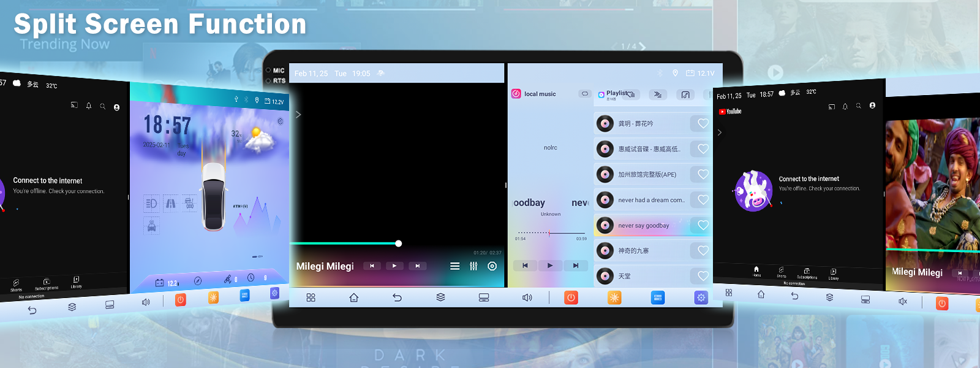Image resolution: width=980 pixels, height=368 pixels.
Task: Click the split-screen icon in center bar
Action: pos(484,297)
